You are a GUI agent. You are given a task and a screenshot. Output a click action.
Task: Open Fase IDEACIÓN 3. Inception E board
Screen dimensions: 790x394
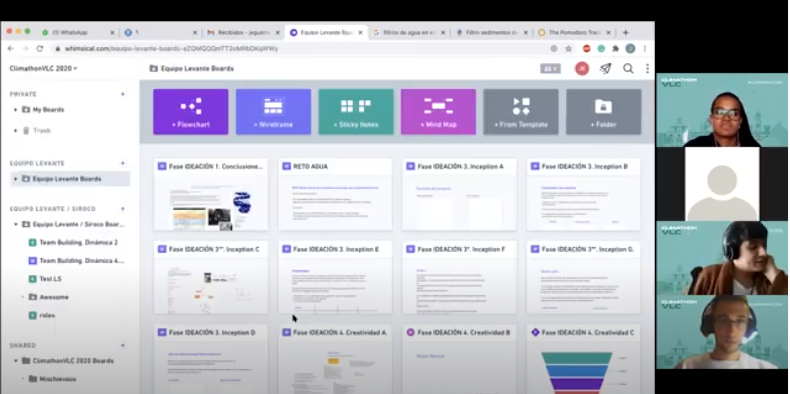pos(335,278)
